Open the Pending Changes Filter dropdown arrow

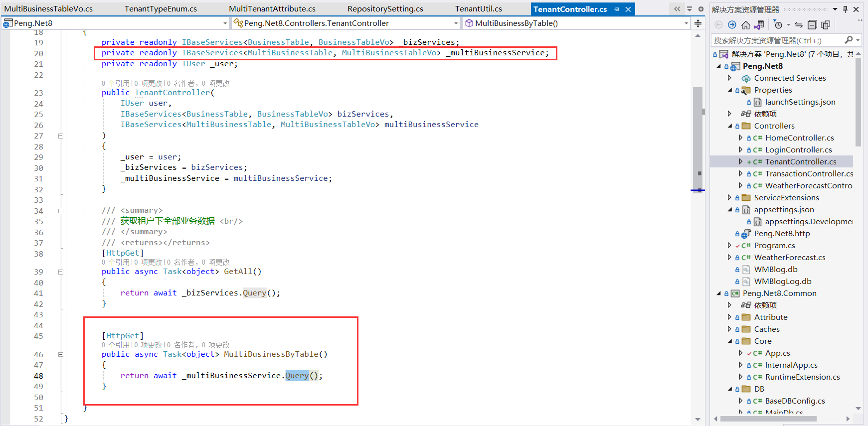click(788, 25)
